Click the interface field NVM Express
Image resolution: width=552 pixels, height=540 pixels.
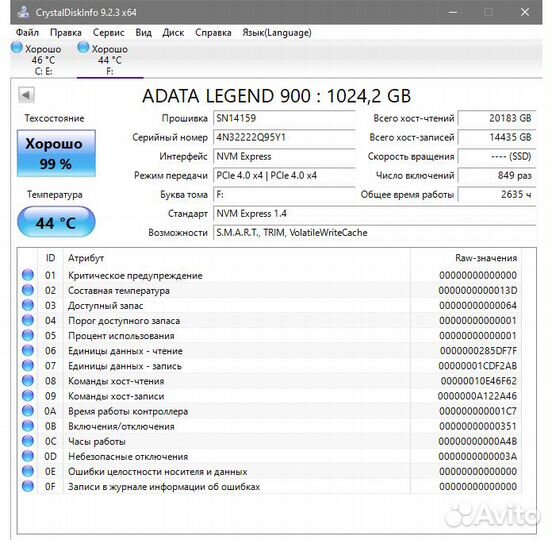[x=284, y=156]
